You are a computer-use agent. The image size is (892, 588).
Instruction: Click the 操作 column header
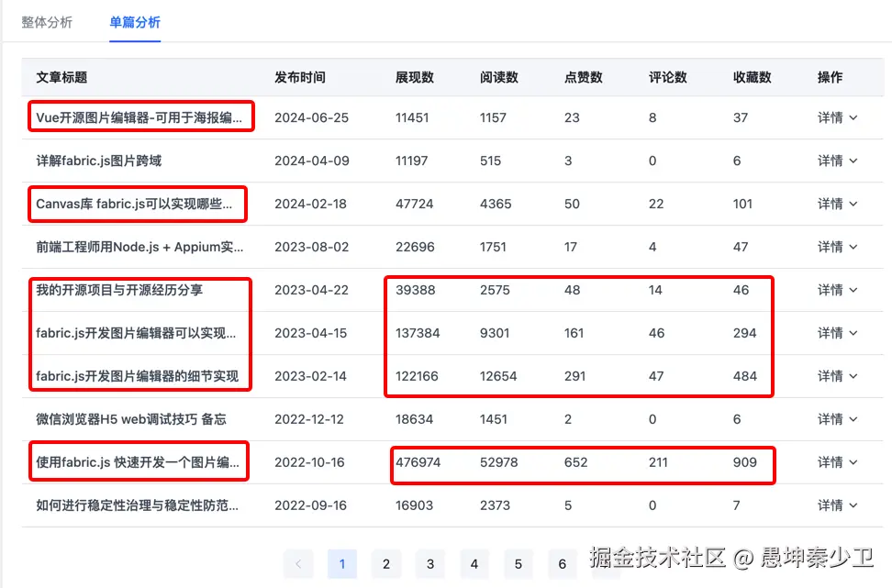[830, 77]
